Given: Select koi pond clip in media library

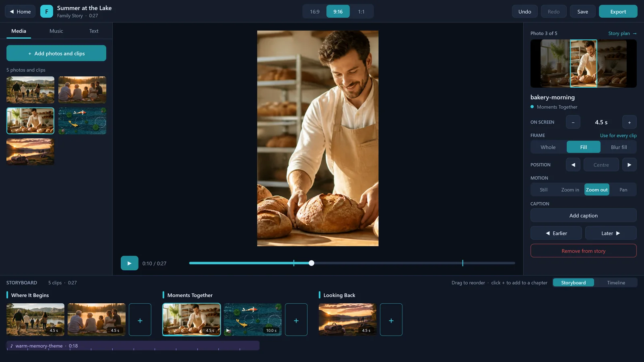Looking at the screenshot, I should pyautogui.click(x=82, y=121).
